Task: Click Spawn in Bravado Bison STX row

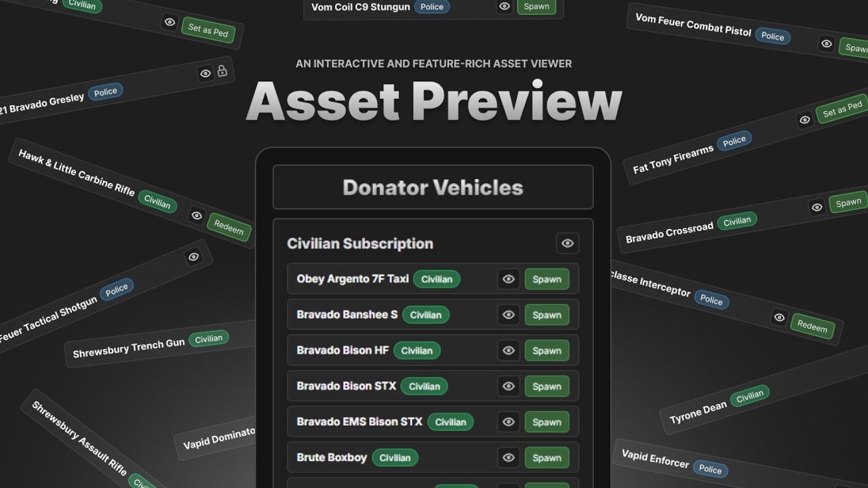Action: (x=547, y=386)
